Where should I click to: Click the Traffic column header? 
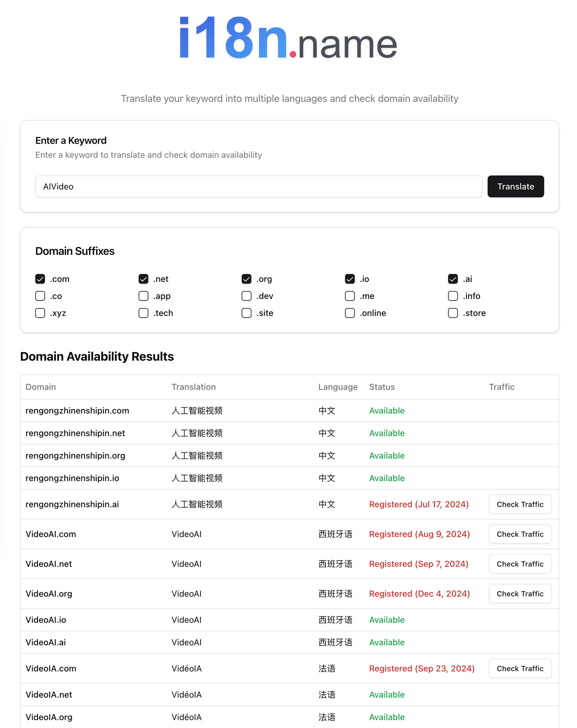click(502, 387)
